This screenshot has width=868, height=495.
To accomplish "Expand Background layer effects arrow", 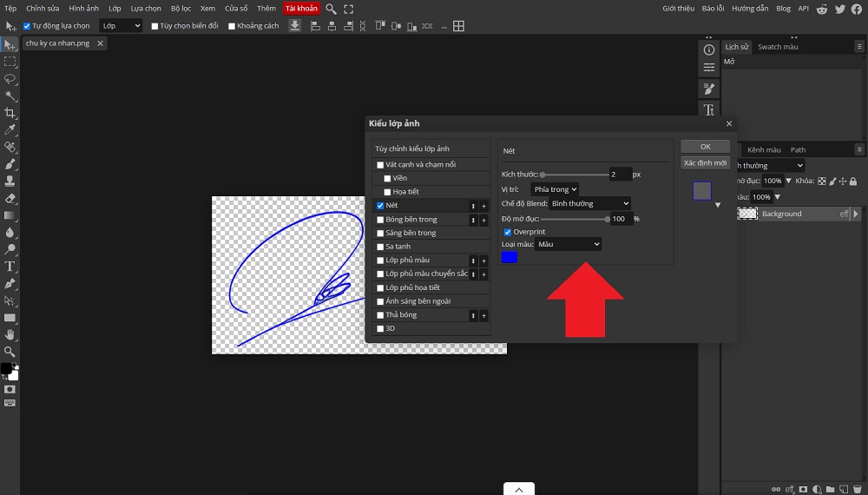I will tap(856, 214).
